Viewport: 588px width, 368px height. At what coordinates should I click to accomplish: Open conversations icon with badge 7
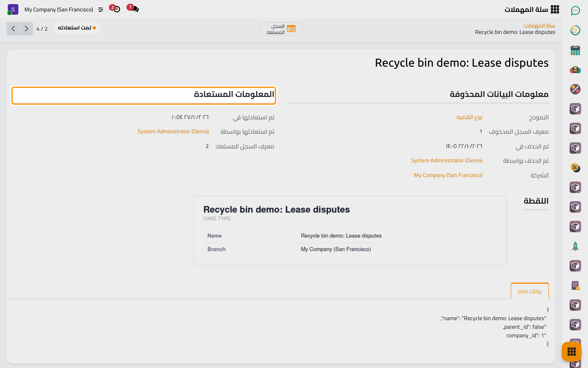133,8
